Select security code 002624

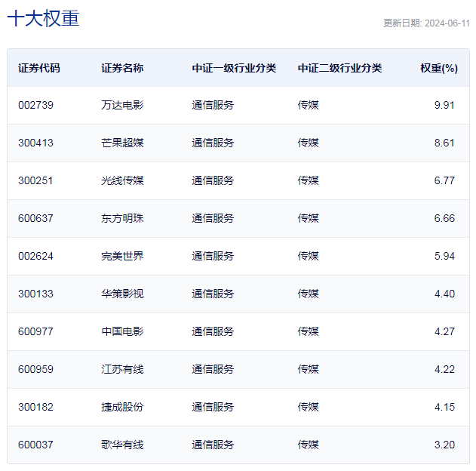click(x=35, y=256)
